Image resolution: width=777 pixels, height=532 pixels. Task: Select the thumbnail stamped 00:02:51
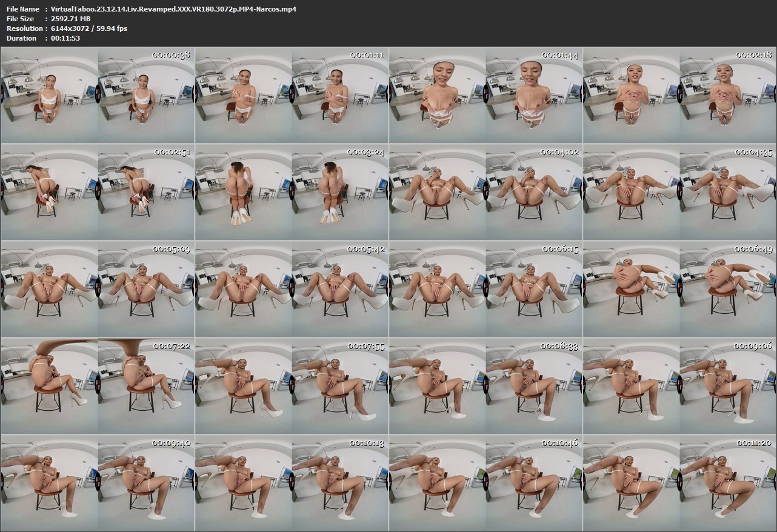click(x=98, y=192)
